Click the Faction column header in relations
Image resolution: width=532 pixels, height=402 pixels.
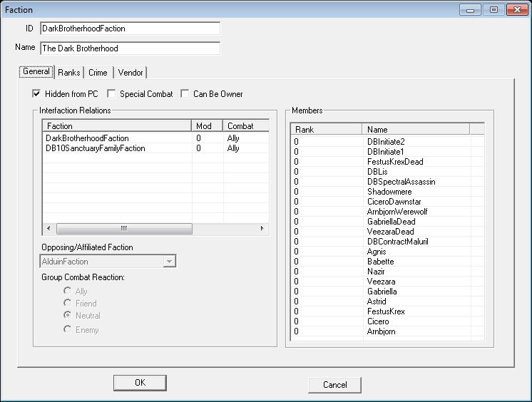click(117, 126)
